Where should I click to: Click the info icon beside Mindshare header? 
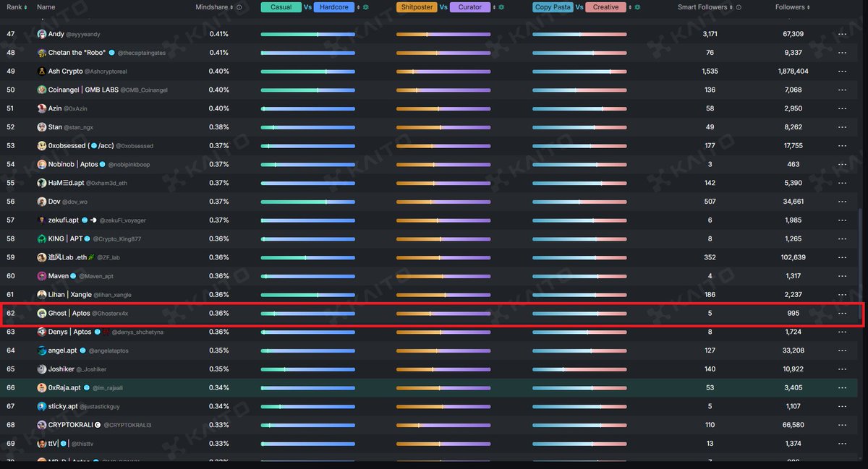pos(239,7)
